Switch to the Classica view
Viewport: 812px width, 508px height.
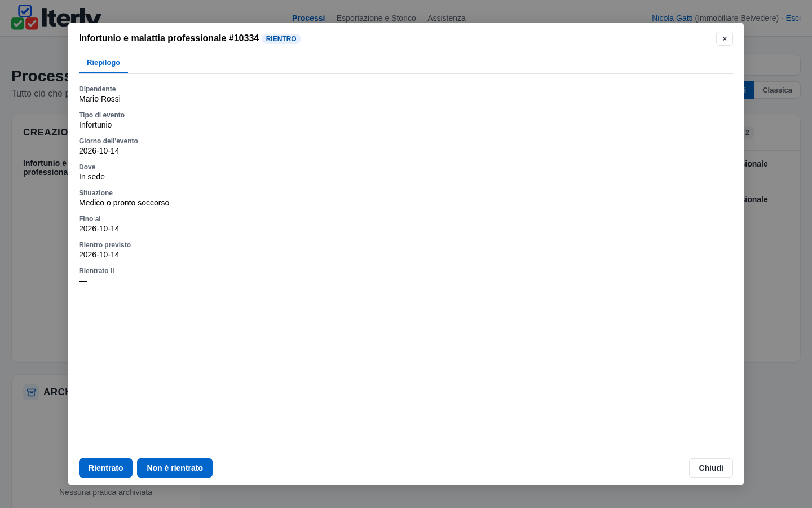(777, 90)
